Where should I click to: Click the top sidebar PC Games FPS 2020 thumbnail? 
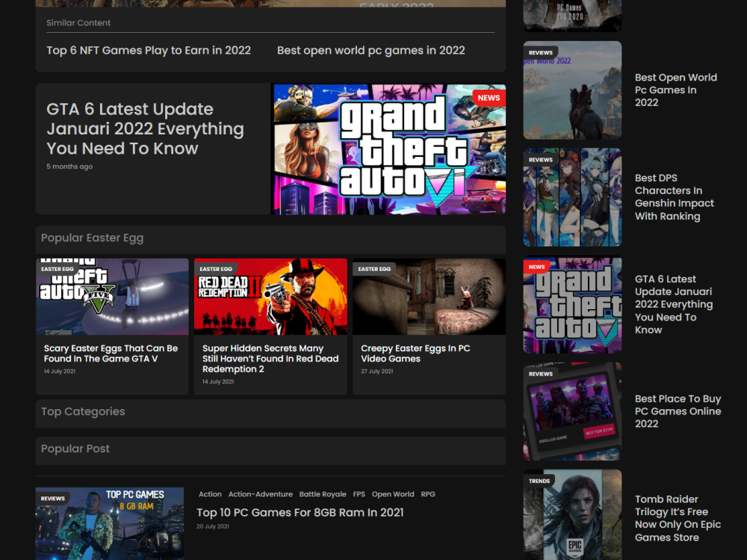point(573,16)
